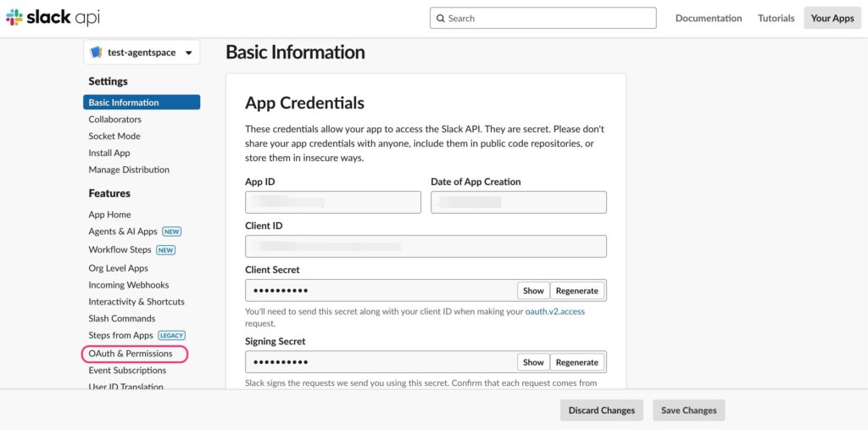This screenshot has width=868, height=430.
Task: Click the Slack API logo
Action: click(53, 18)
